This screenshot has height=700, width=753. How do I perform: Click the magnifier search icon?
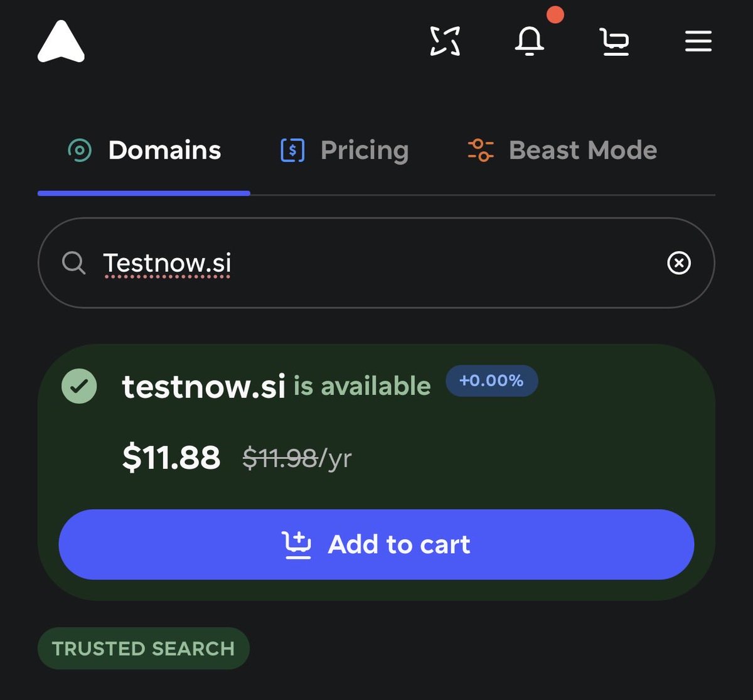click(x=74, y=262)
